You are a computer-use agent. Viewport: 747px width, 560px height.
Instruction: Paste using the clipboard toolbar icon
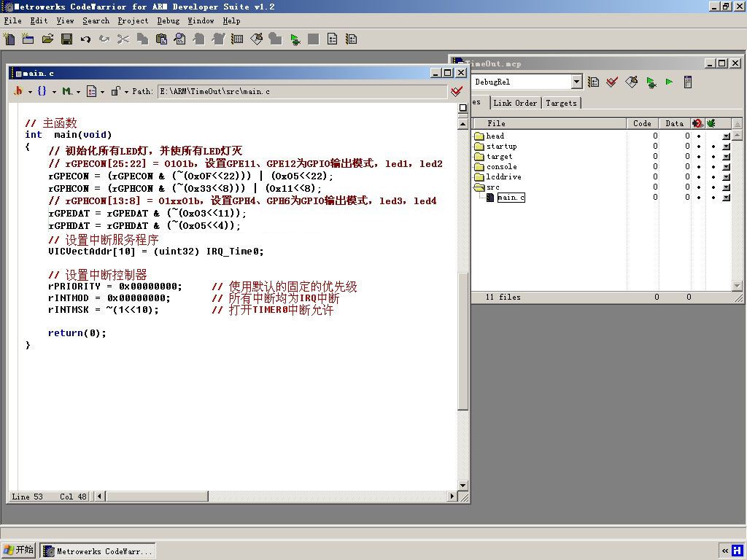click(161, 39)
